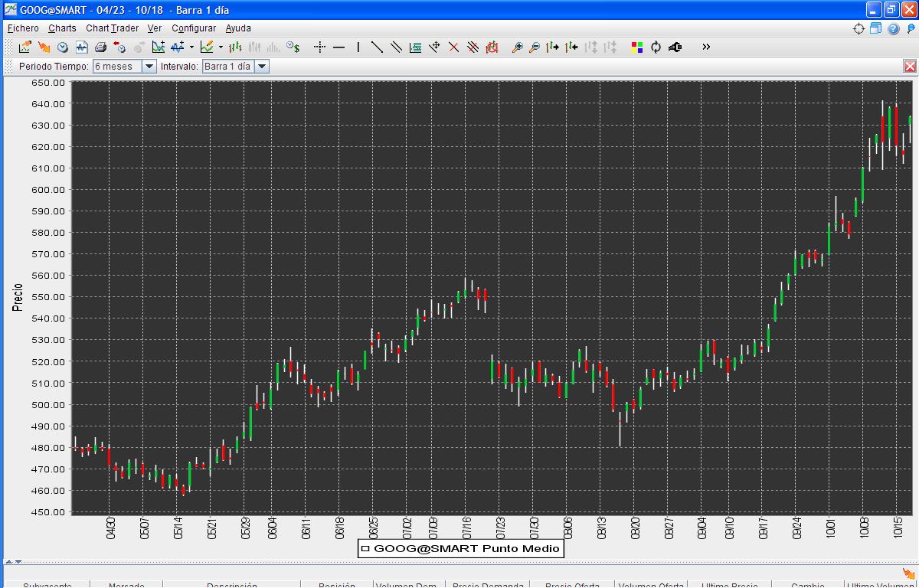The width and height of the screenshot is (919, 588).
Task: Close the period bar with red X
Action: (x=910, y=67)
